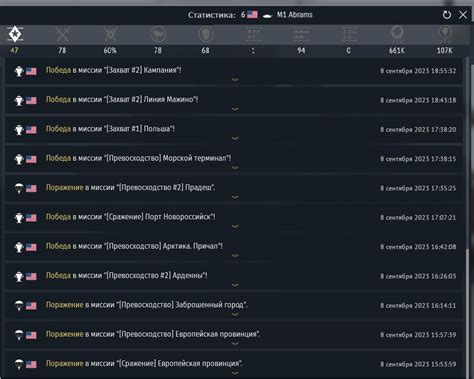The height and width of the screenshot is (379, 474).
Task: Click the research points icon above 107K
Action: (445, 34)
